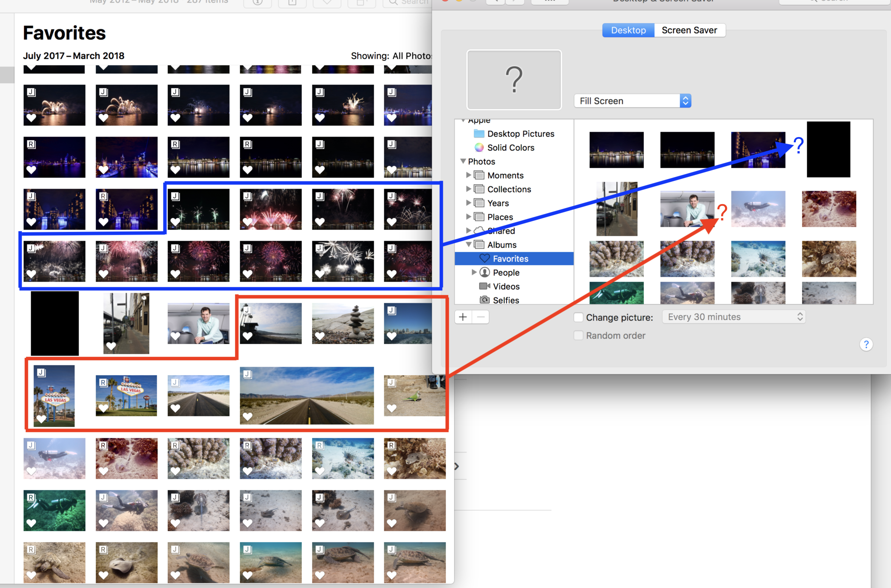Click the minus button to remove a folder
This screenshot has width=891, height=588.
point(481,317)
